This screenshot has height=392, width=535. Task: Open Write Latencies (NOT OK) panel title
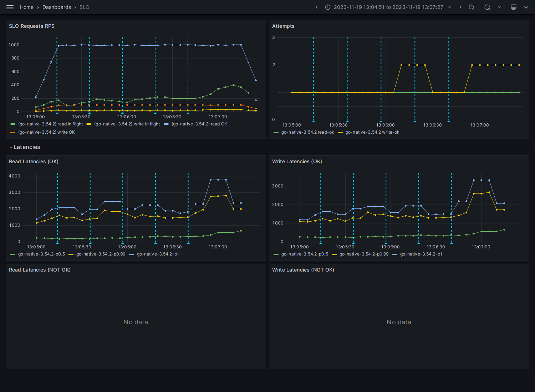(x=303, y=270)
